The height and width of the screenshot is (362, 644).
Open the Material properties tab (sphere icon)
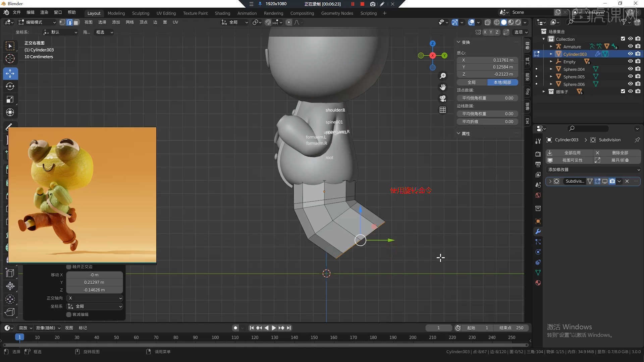coord(538,283)
